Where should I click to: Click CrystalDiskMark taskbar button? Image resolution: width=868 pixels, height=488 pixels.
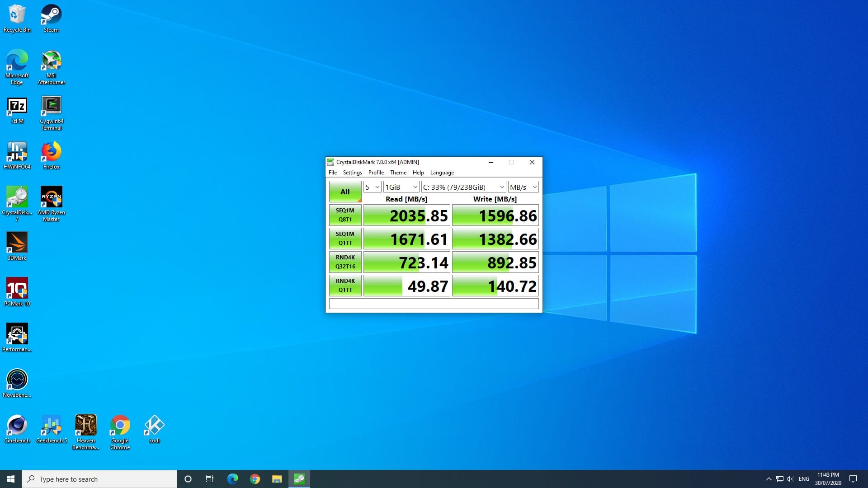point(299,479)
